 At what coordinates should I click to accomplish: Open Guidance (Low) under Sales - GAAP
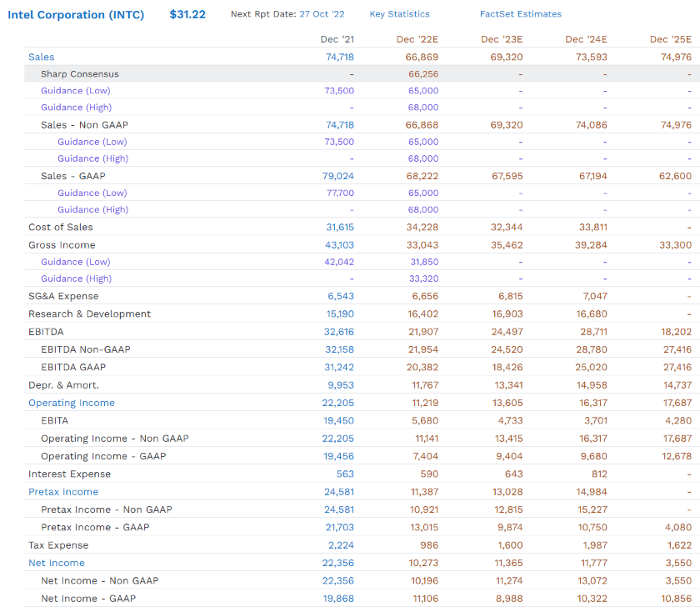pos(92,193)
